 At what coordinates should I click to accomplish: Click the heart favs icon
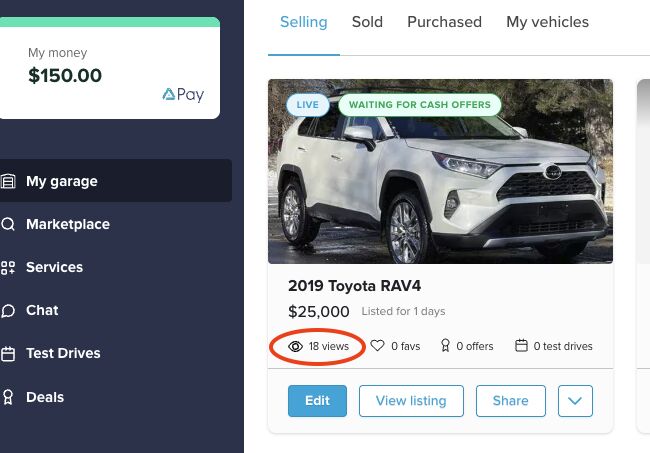377,346
